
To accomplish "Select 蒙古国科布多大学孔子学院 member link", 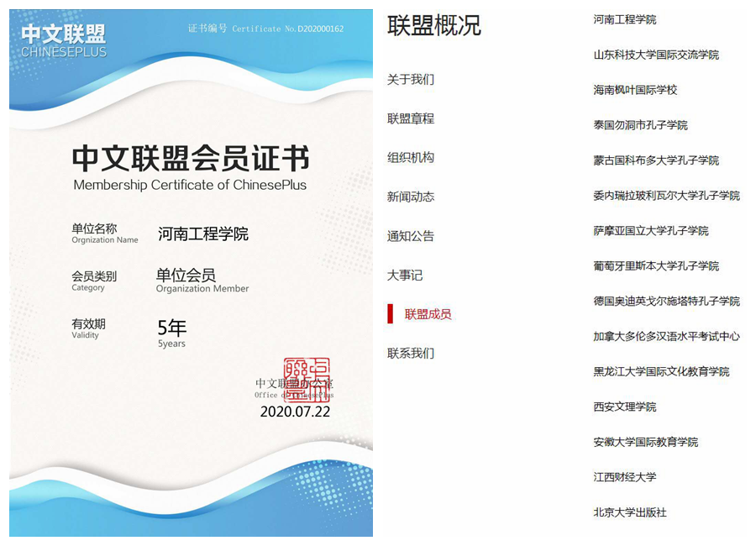I will tap(656, 160).
